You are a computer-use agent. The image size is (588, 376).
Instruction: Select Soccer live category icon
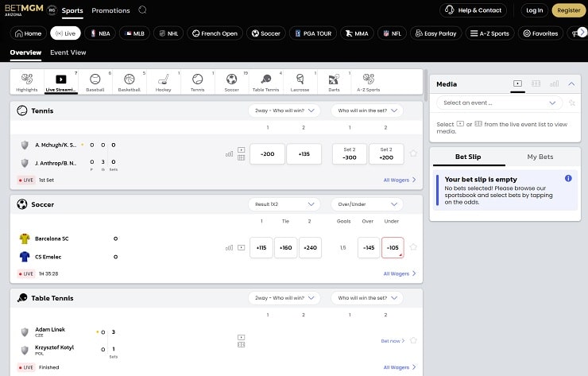(x=232, y=82)
